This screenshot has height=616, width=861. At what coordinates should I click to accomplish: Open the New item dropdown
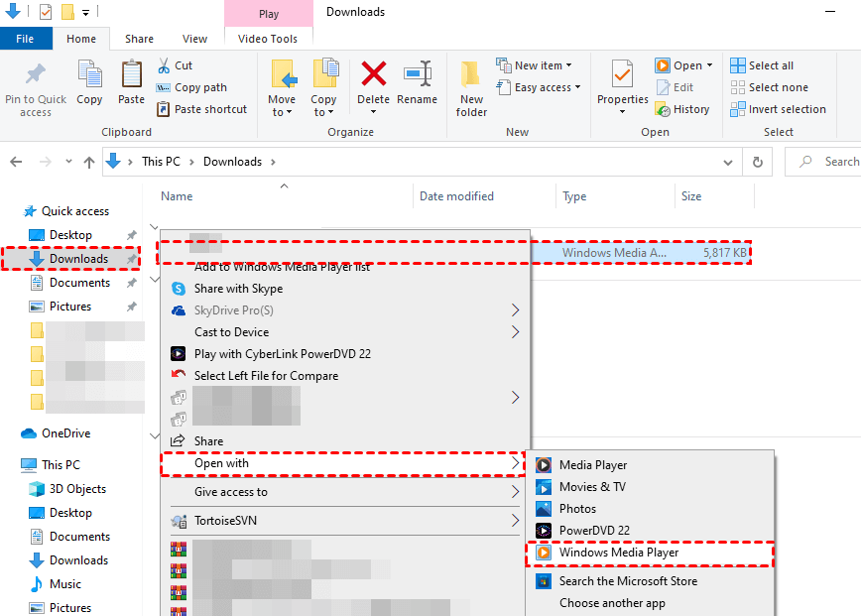tap(534, 65)
